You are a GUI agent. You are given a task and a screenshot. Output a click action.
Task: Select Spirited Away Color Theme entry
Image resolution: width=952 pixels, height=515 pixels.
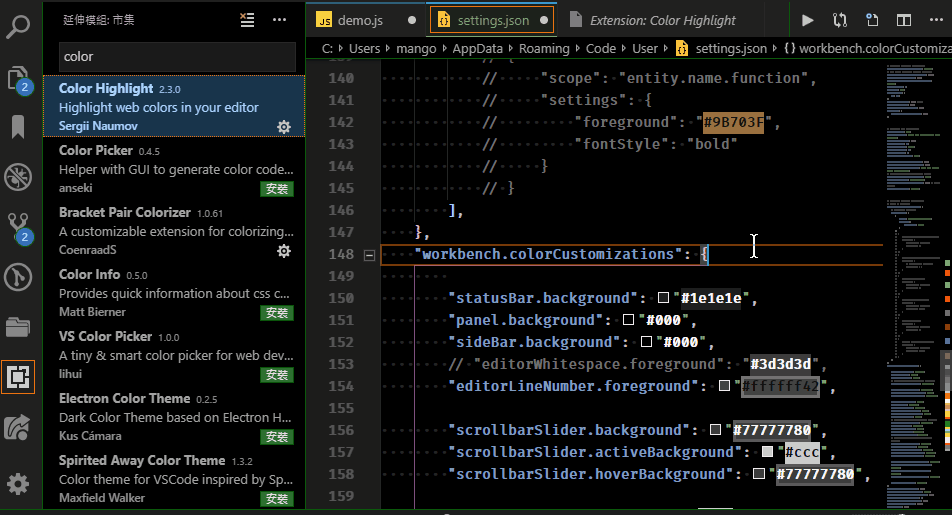tap(174, 479)
